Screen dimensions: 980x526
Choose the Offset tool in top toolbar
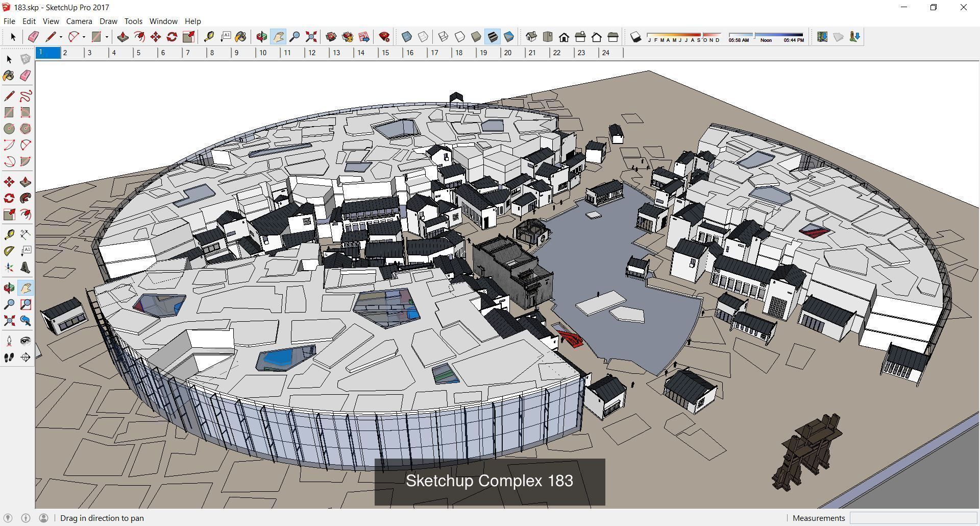coord(139,37)
